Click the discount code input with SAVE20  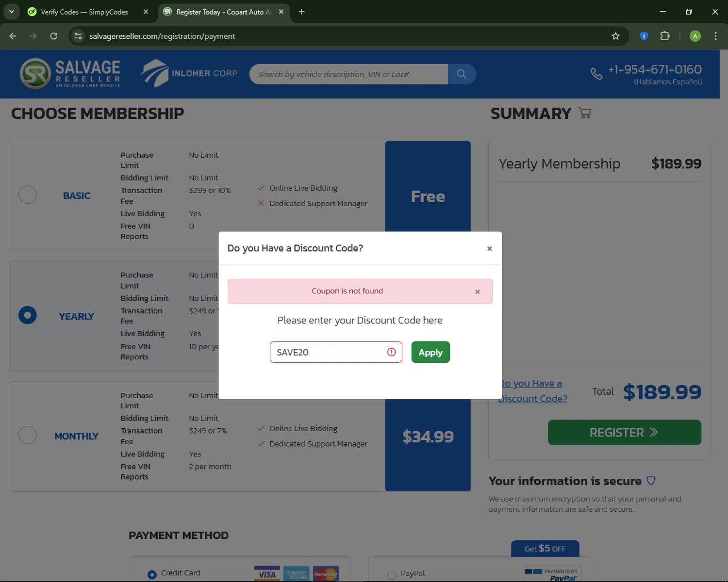pyautogui.click(x=336, y=352)
